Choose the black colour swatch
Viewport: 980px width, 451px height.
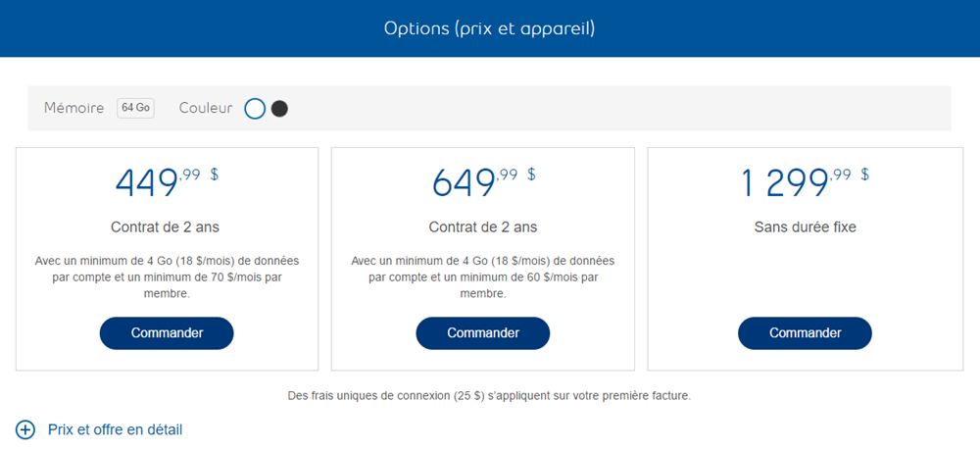point(279,109)
